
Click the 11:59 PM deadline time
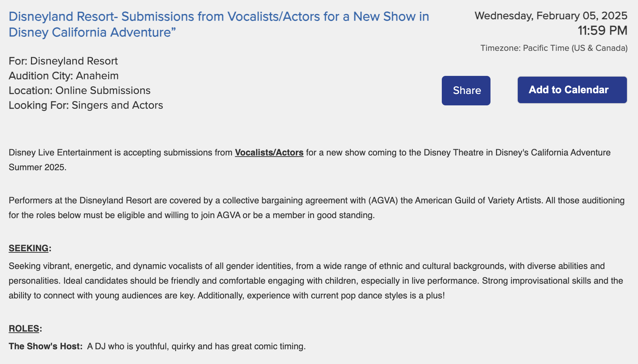(602, 31)
